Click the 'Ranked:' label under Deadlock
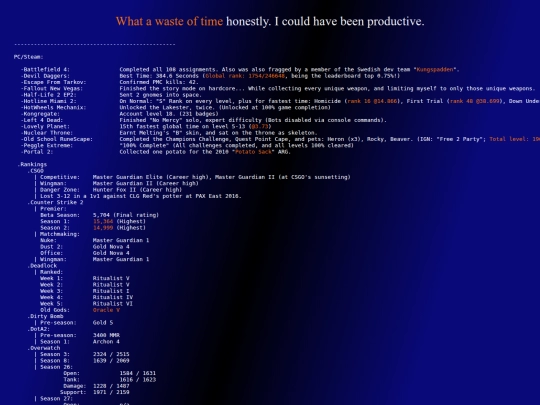This screenshot has width=540, height=405. (52, 272)
